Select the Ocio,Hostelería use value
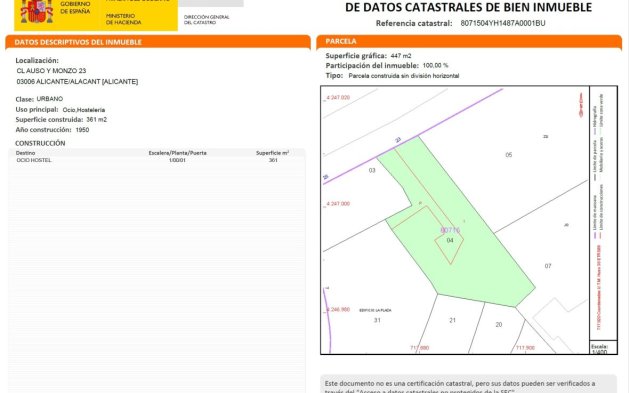 pos(84,110)
